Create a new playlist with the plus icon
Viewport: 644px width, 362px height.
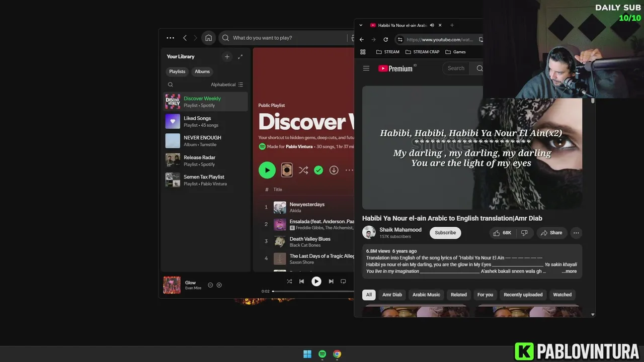point(227,57)
